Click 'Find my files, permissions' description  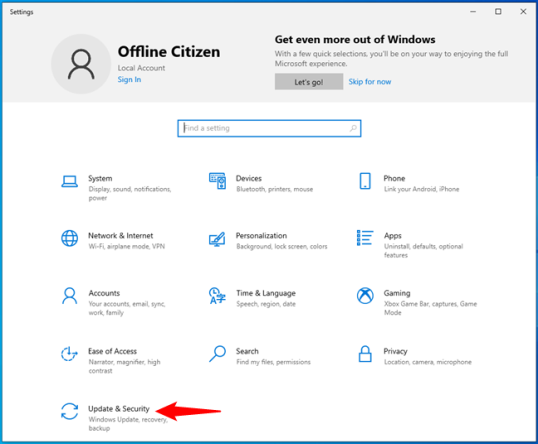coord(273,362)
